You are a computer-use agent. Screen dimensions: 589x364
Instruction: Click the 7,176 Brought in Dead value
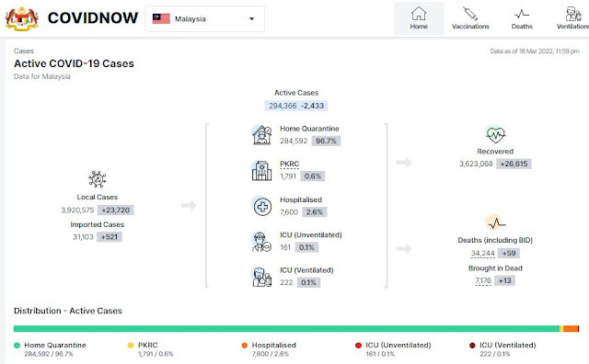pos(483,280)
